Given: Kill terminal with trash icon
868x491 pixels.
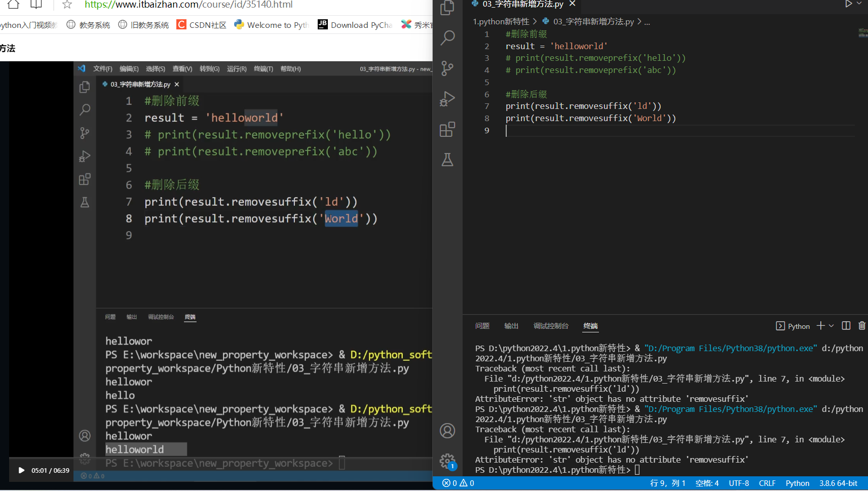Looking at the screenshot, I should click(862, 326).
